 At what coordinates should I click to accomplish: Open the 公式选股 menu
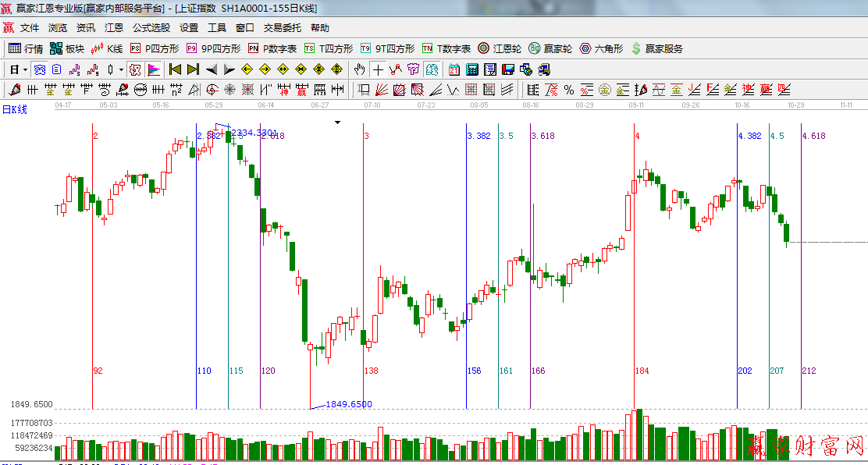pyautogui.click(x=151, y=28)
